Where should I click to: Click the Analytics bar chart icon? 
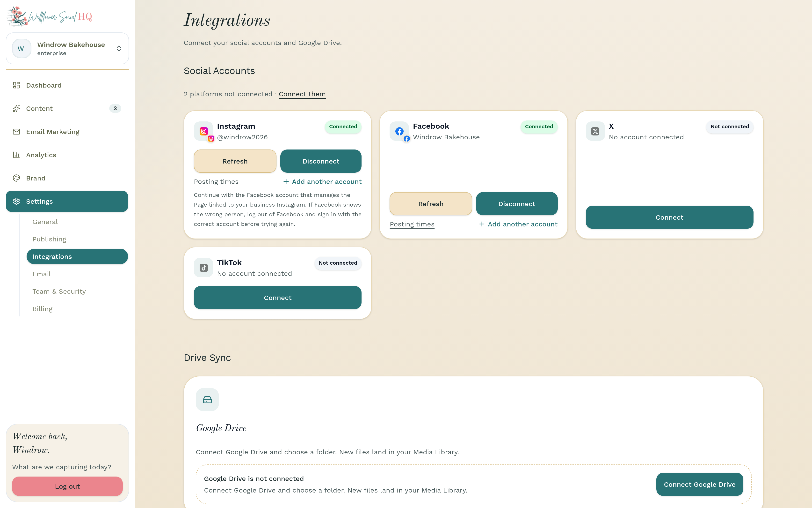(16, 155)
